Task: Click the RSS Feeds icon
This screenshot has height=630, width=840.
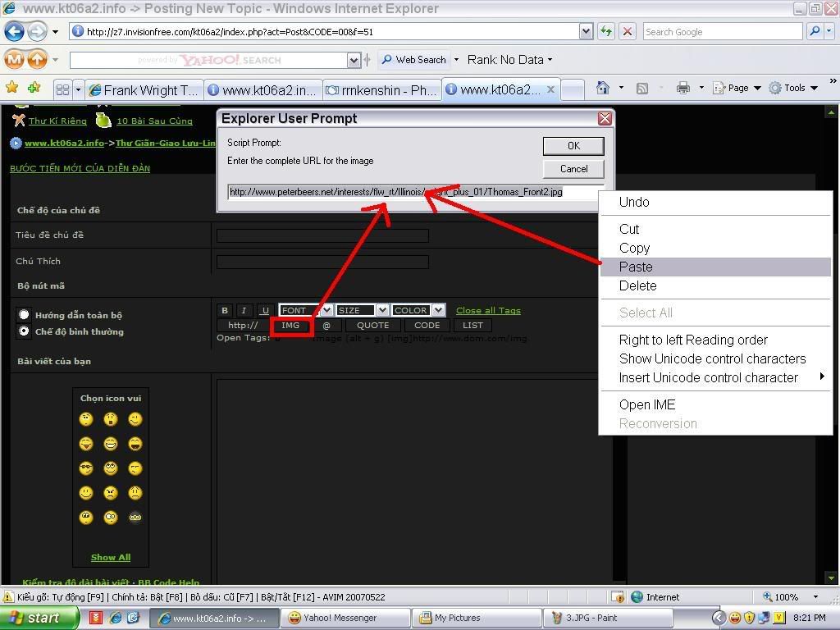Action: pyautogui.click(x=641, y=89)
